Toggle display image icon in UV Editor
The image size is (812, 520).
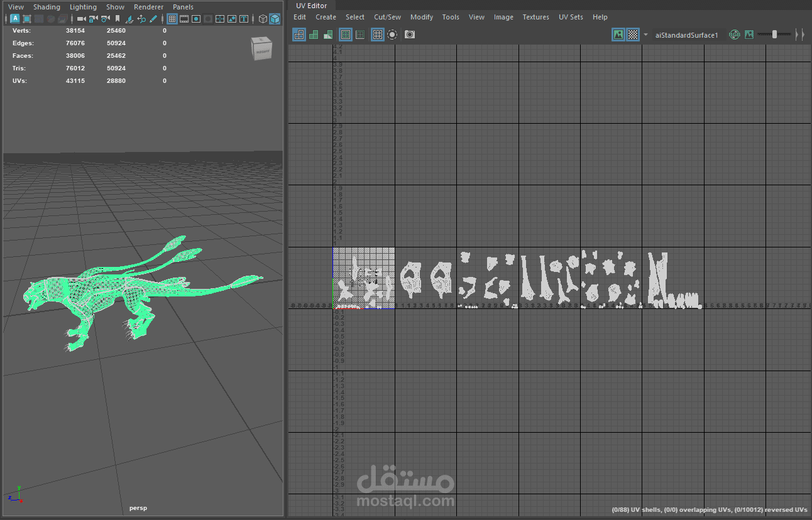coord(618,35)
